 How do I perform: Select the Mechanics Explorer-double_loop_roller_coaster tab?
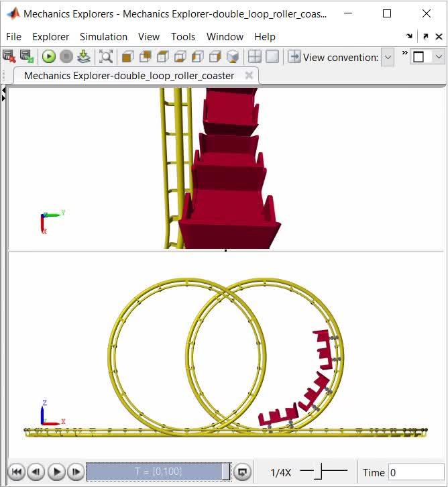pyautogui.click(x=129, y=76)
